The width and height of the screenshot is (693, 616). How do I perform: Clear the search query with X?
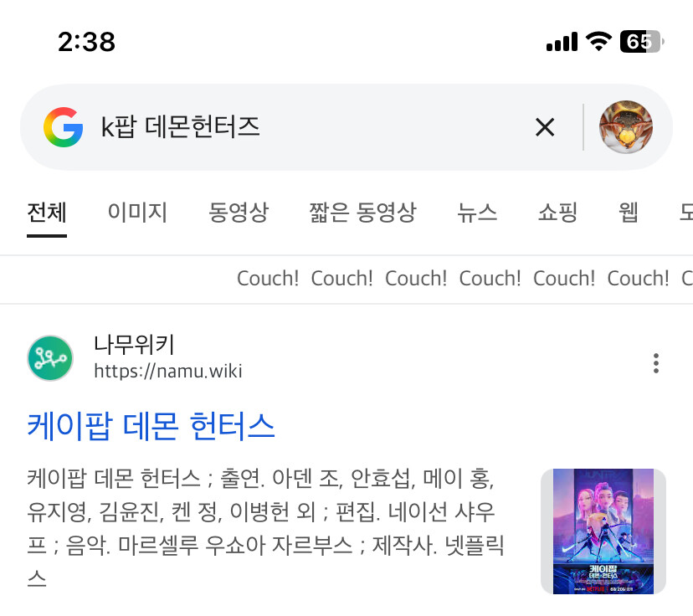(x=545, y=127)
